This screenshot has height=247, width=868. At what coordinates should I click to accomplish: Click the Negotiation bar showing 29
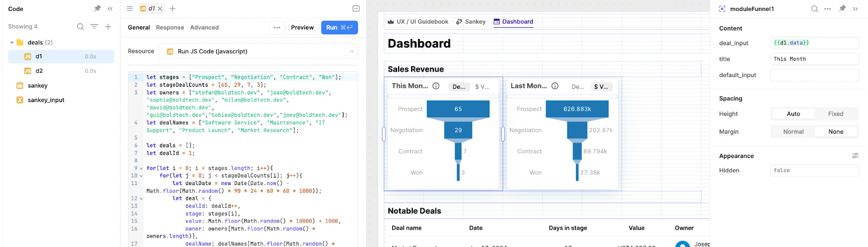pos(458,130)
